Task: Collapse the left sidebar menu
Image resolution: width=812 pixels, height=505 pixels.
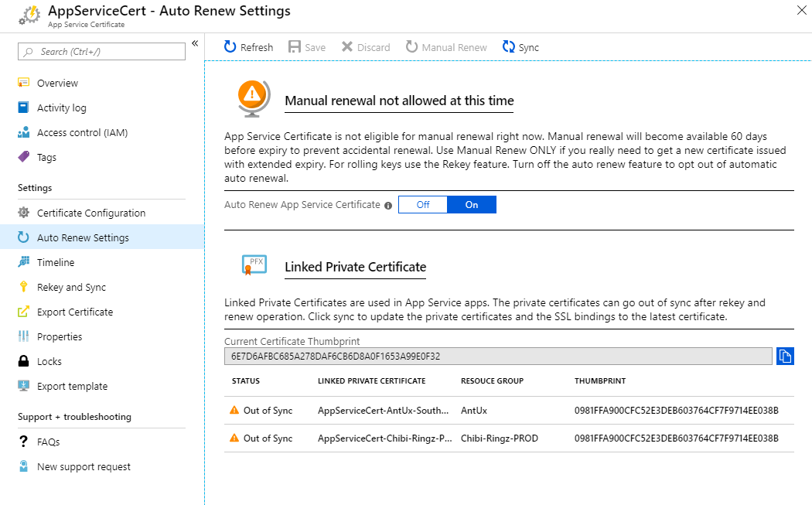Action: (195, 43)
